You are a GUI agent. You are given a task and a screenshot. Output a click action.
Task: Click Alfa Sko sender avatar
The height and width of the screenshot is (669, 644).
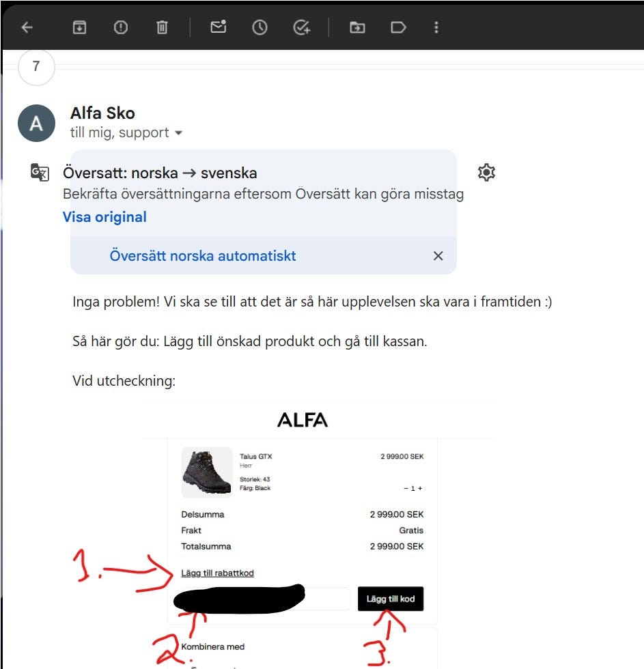coord(36,124)
